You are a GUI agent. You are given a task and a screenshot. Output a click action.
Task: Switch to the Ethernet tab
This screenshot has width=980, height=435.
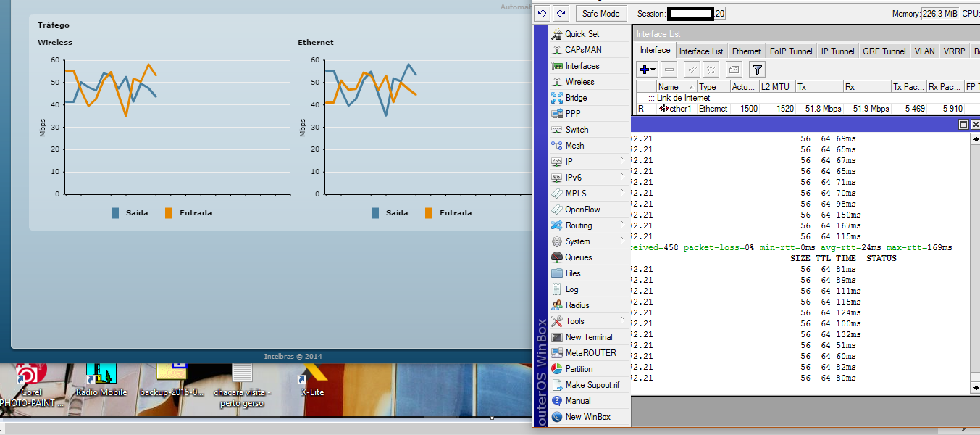coord(746,51)
